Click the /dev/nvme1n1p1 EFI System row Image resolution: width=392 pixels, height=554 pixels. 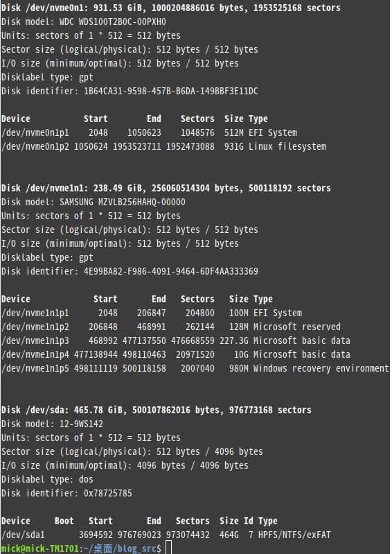tap(152, 313)
